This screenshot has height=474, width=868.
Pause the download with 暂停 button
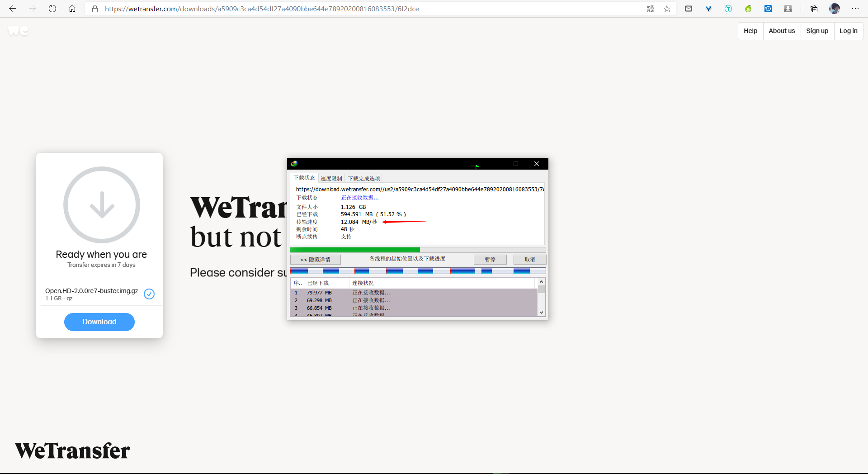(x=490, y=260)
